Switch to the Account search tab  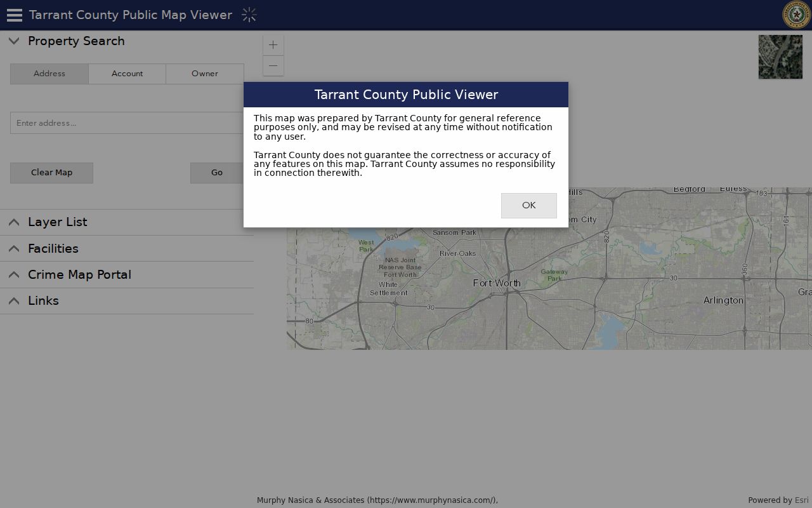point(127,74)
